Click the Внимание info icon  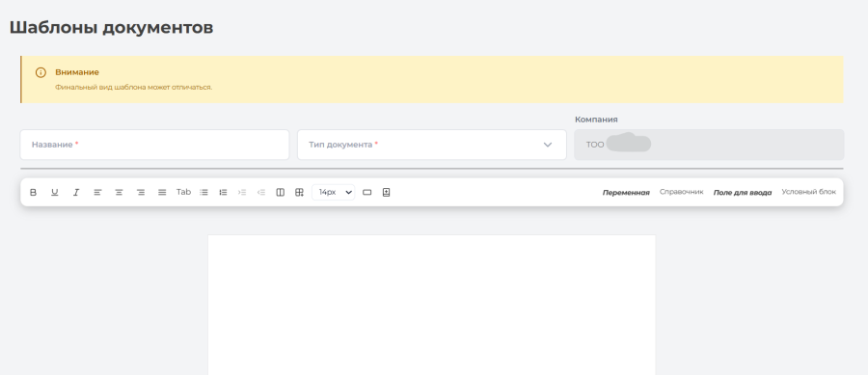41,72
